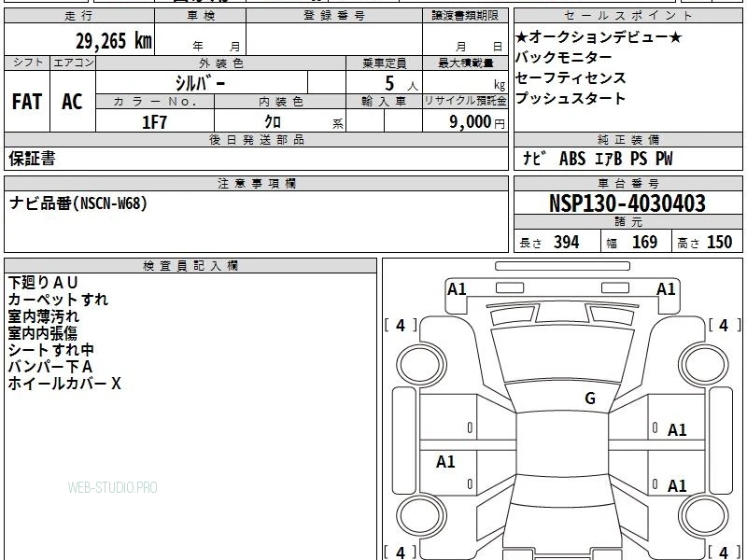Viewport: 747px width, 560px height.
Task: Click the 登録番号 header cell
Action: click(x=334, y=16)
